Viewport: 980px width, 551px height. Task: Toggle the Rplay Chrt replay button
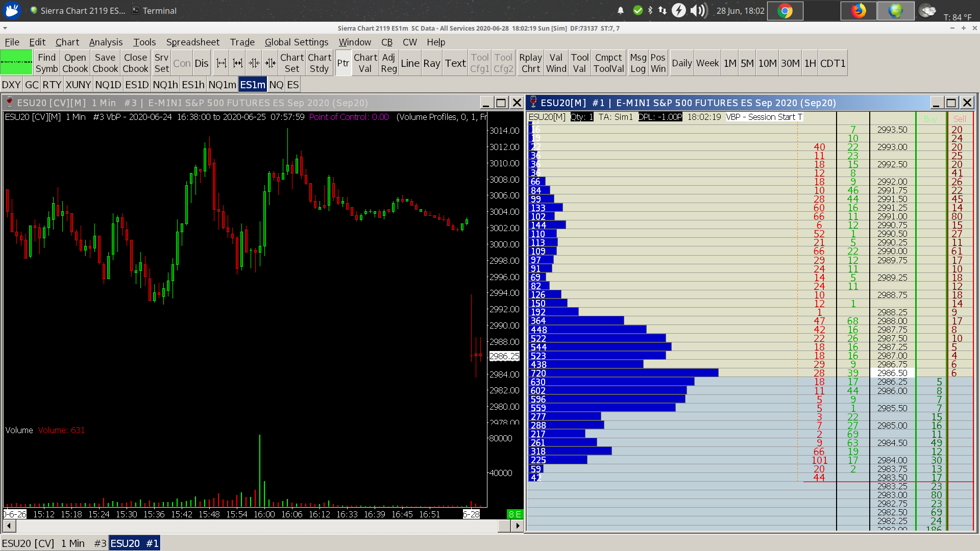point(530,63)
